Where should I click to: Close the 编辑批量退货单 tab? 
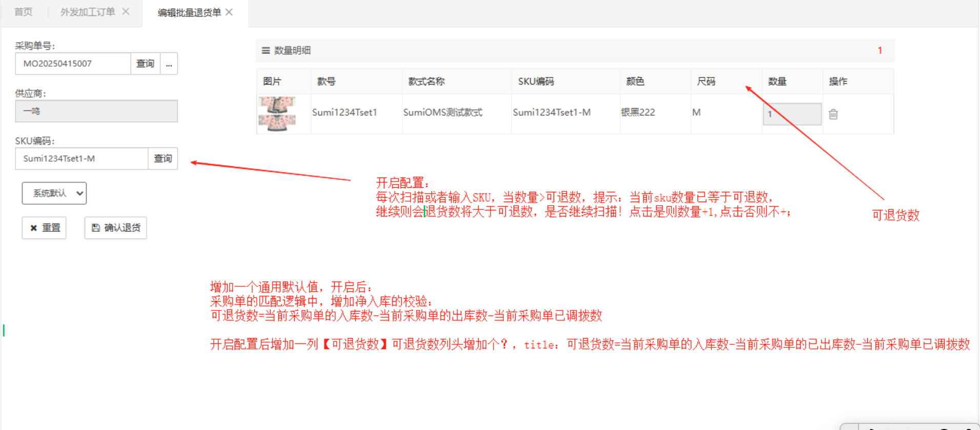pos(229,12)
